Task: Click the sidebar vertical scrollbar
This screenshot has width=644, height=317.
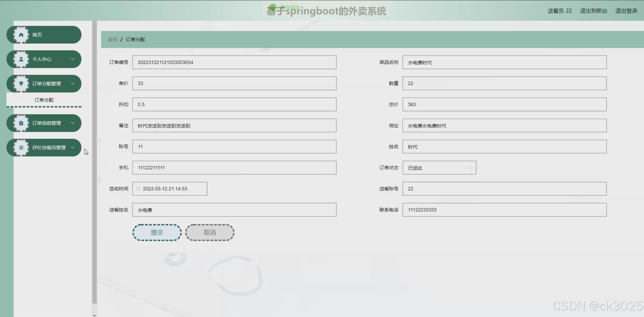Action: click(x=94, y=162)
